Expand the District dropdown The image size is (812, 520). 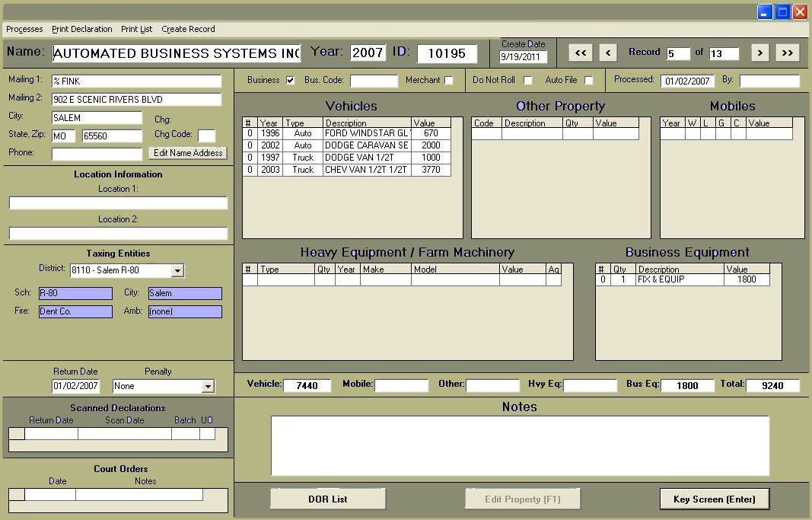[x=177, y=271]
